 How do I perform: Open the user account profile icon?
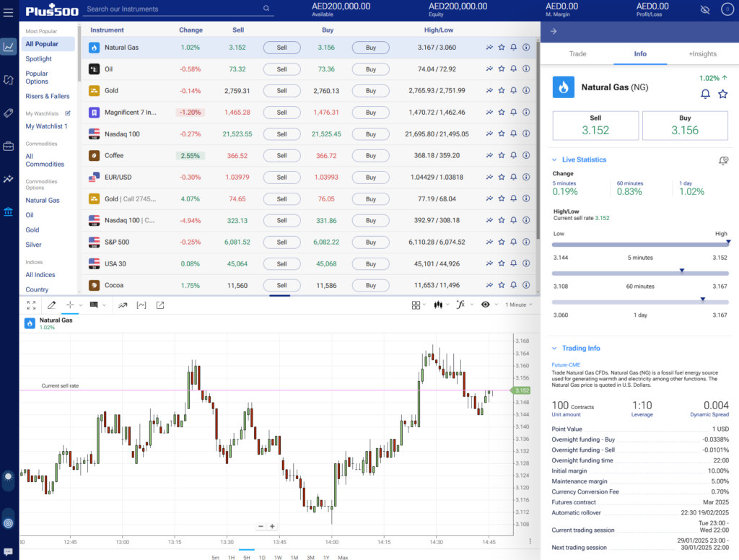727,9
